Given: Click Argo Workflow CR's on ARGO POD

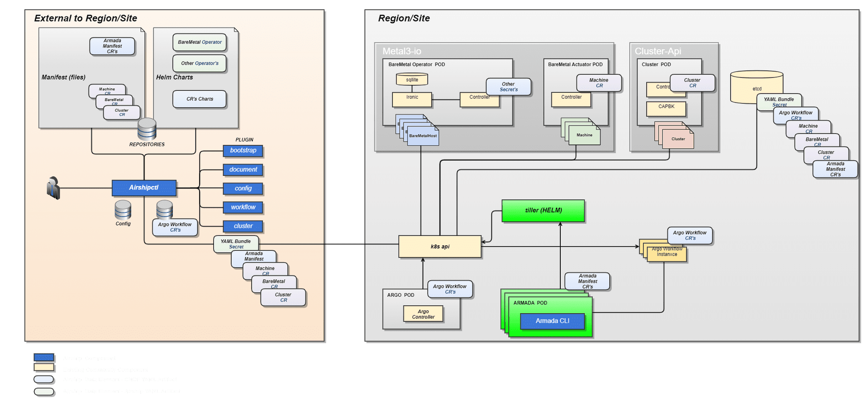Looking at the screenshot, I should [x=450, y=289].
